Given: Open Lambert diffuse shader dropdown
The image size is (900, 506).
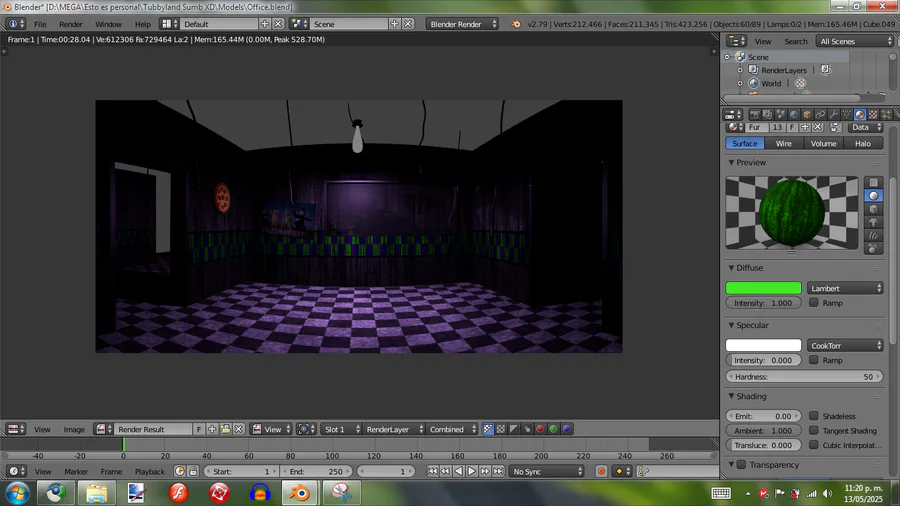Looking at the screenshot, I should click(x=845, y=288).
